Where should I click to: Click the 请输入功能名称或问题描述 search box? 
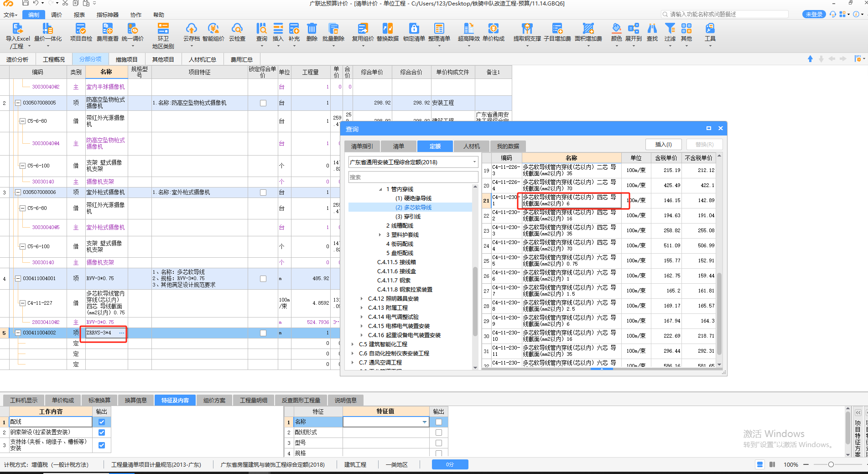coord(725,14)
